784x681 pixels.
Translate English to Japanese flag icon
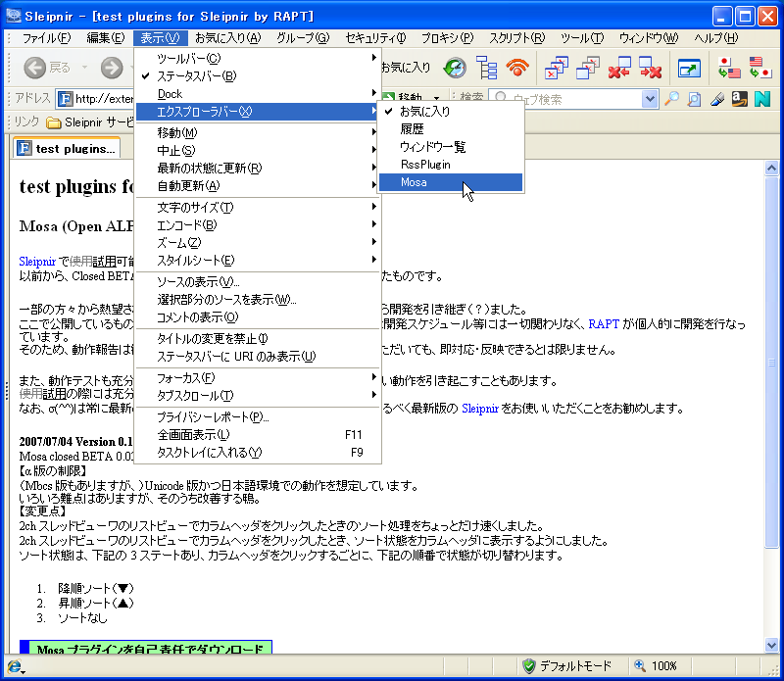coord(760,68)
